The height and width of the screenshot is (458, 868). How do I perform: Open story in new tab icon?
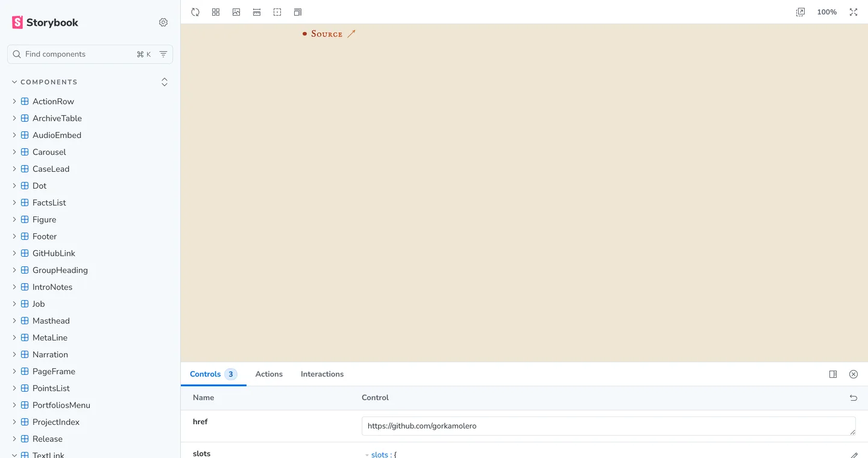point(800,12)
